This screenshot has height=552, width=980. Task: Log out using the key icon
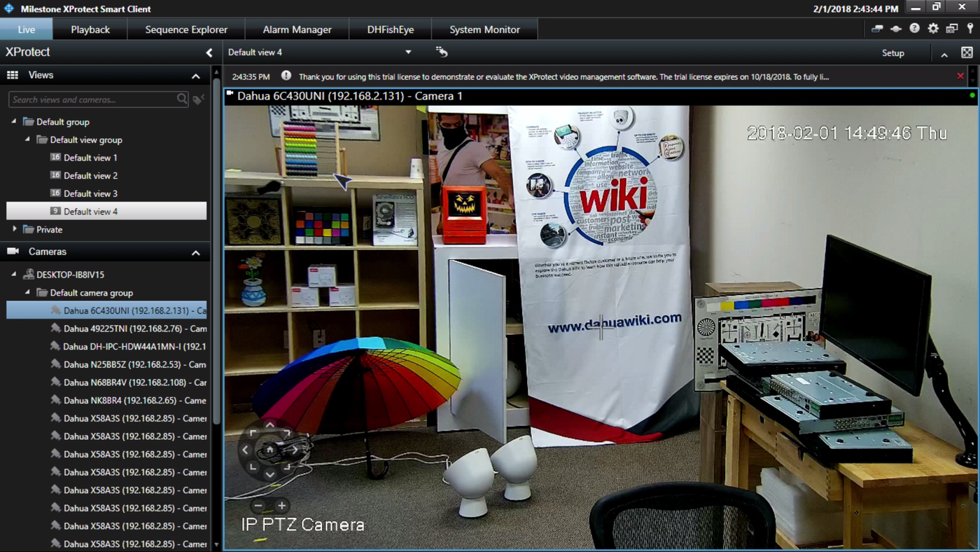click(970, 29)
